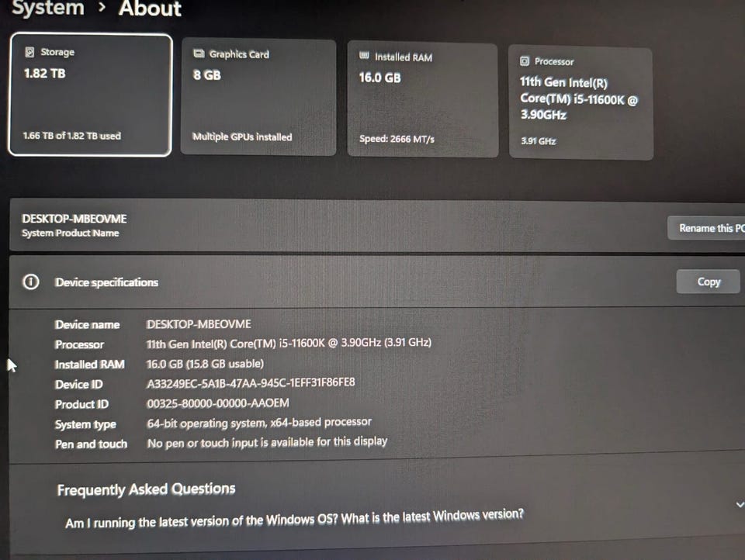Click the Processor chip icon
The width and height of the screenshot is (745, 560).
pyautogui.click(x=525, y=60)
